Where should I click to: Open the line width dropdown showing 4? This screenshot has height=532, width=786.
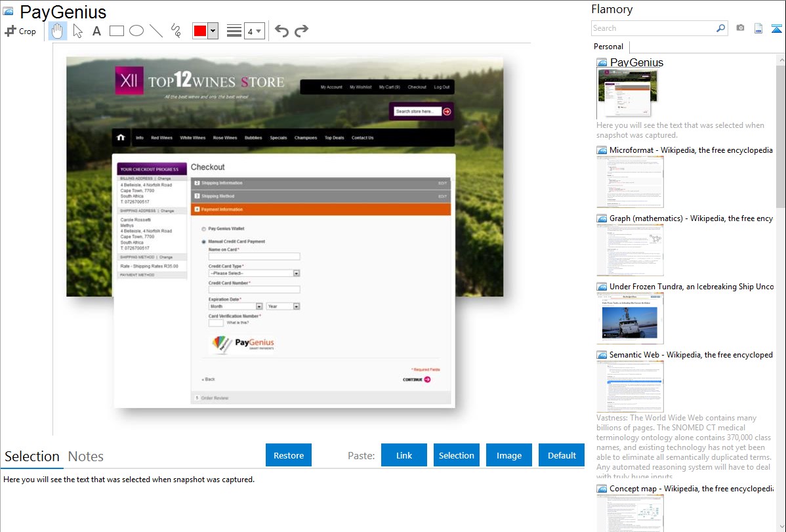point(254,31)
